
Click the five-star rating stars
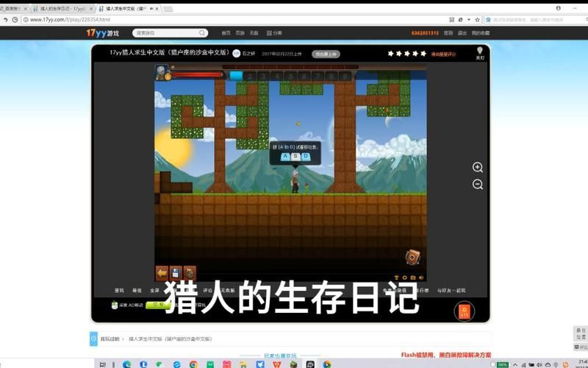coord(407,54)
